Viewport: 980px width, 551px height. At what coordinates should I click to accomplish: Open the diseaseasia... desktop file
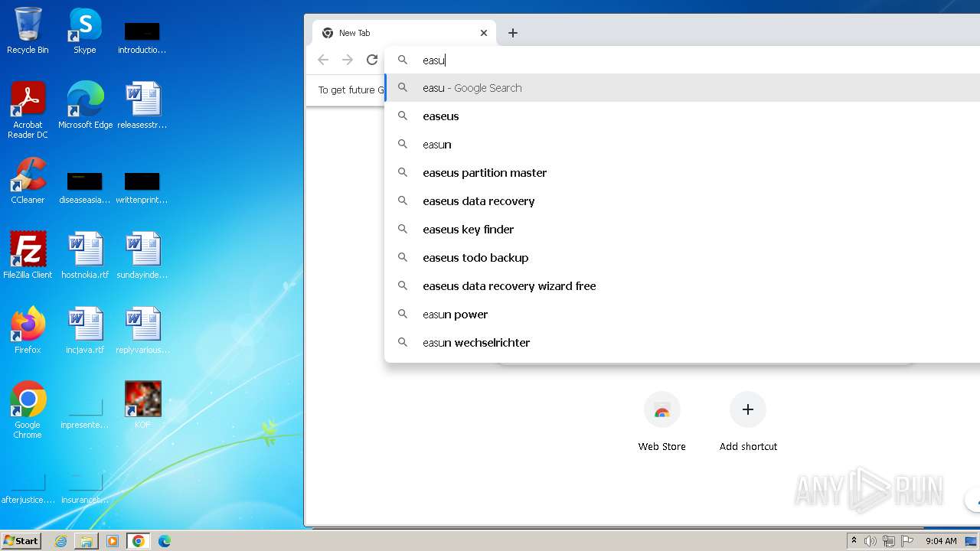pos(85,187)
